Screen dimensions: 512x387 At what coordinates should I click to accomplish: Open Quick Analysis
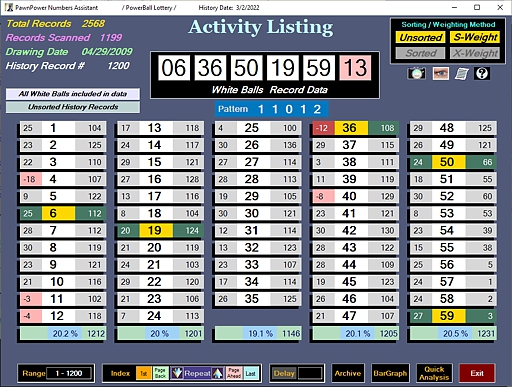click(434, 373)
